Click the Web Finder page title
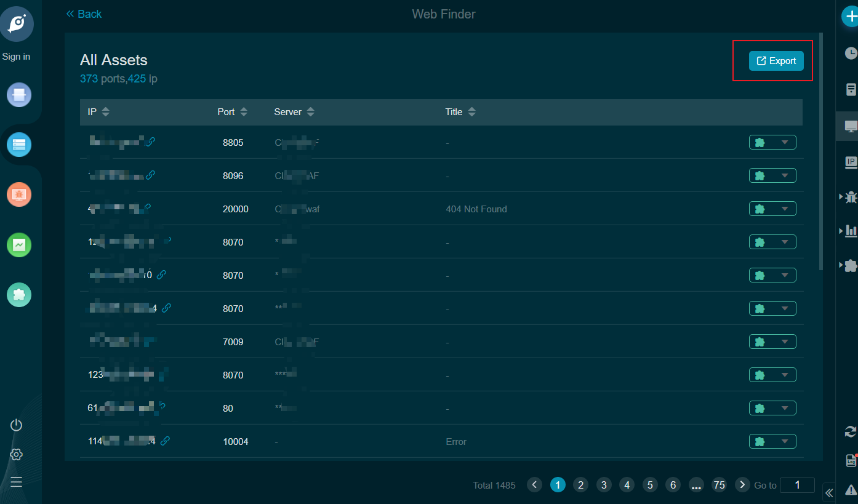 tap(444, 14)
